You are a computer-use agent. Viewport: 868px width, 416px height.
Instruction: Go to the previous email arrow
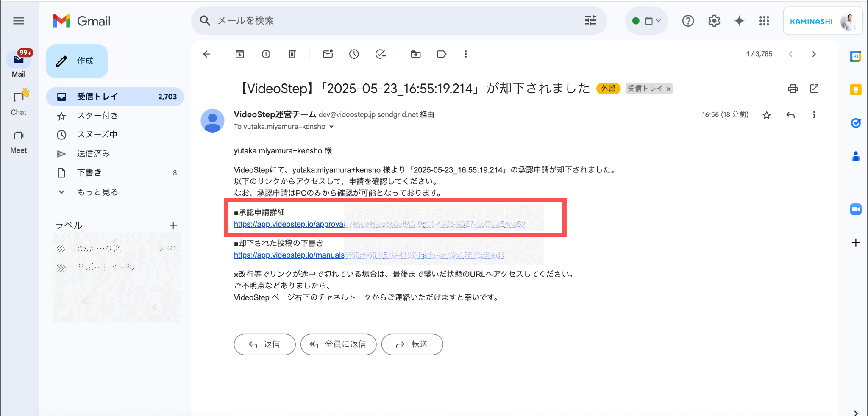[790, 54]
